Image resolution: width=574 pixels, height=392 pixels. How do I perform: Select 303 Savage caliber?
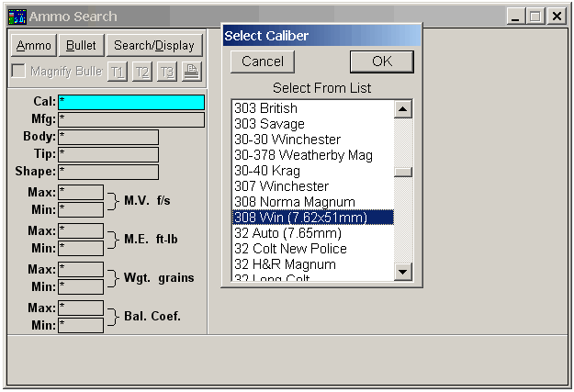tap(313, 124)
